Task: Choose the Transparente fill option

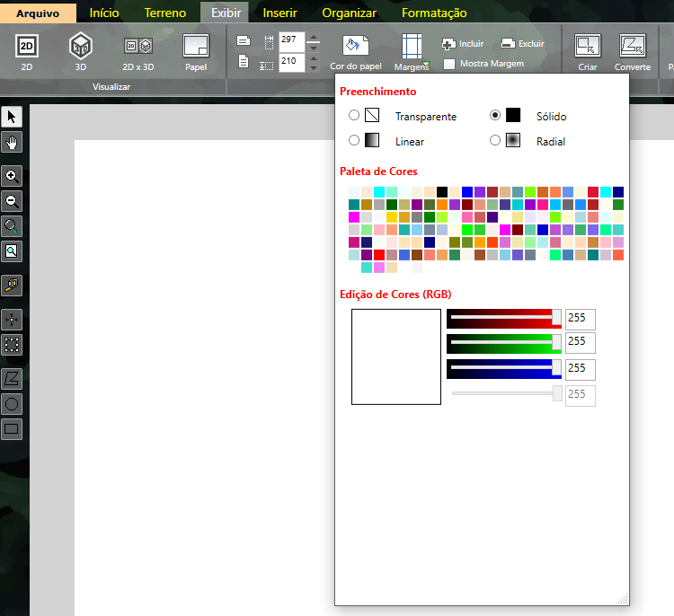Action: click(354, 116)
